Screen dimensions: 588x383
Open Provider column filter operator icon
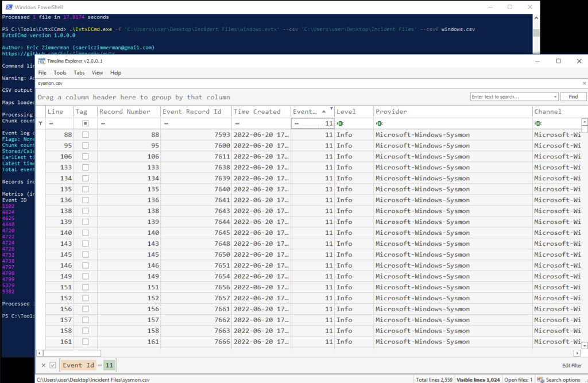[379, 123]
